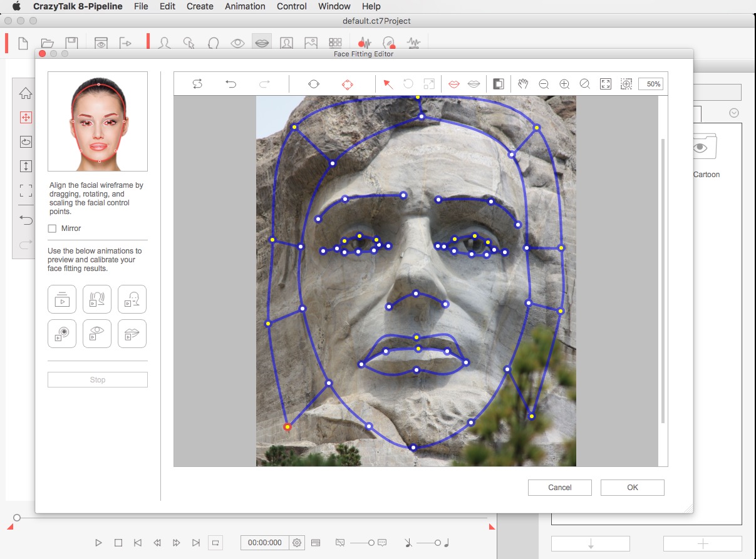
Task: Click the export arrow icon
Action: pyautogui.click(x=125, y=43)
